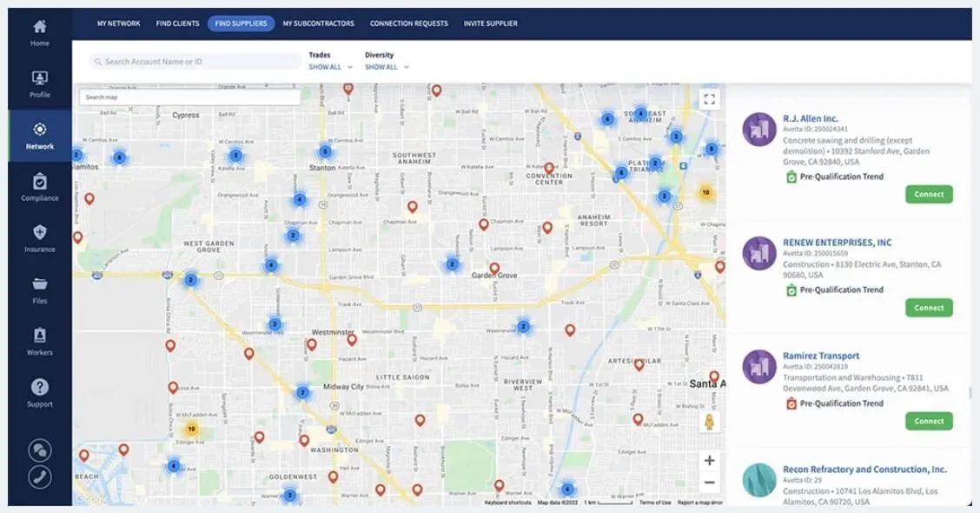Connect with R.J. Allen Inc.
This screenshot has width=980, height=513.
click(929, 194)
